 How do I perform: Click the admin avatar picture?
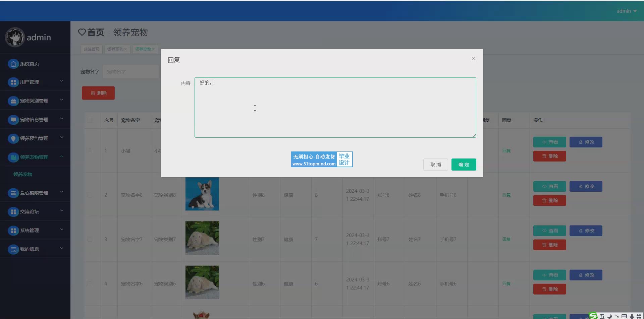click(15, 37)
